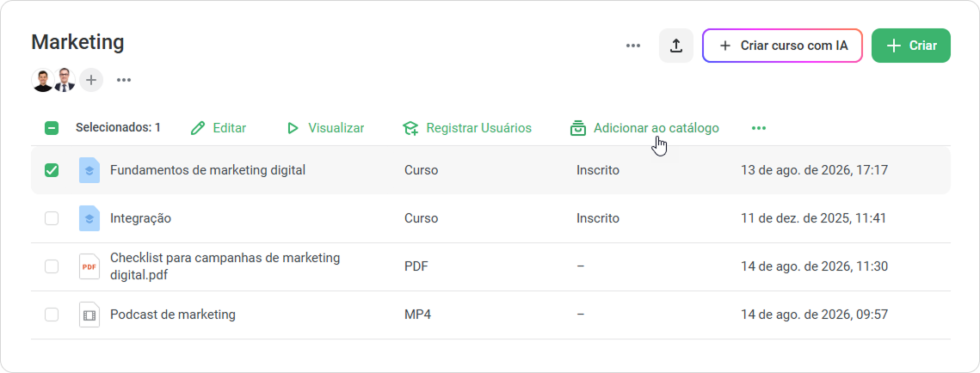Deselect all via the green minus checkbox

pyautogui.click(x=52, y=128)
